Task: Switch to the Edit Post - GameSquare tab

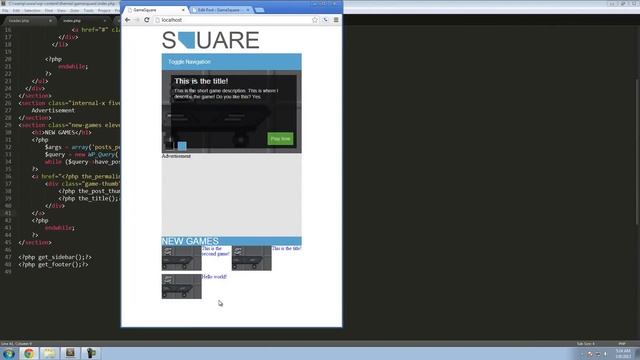Action: coord(220,10)
